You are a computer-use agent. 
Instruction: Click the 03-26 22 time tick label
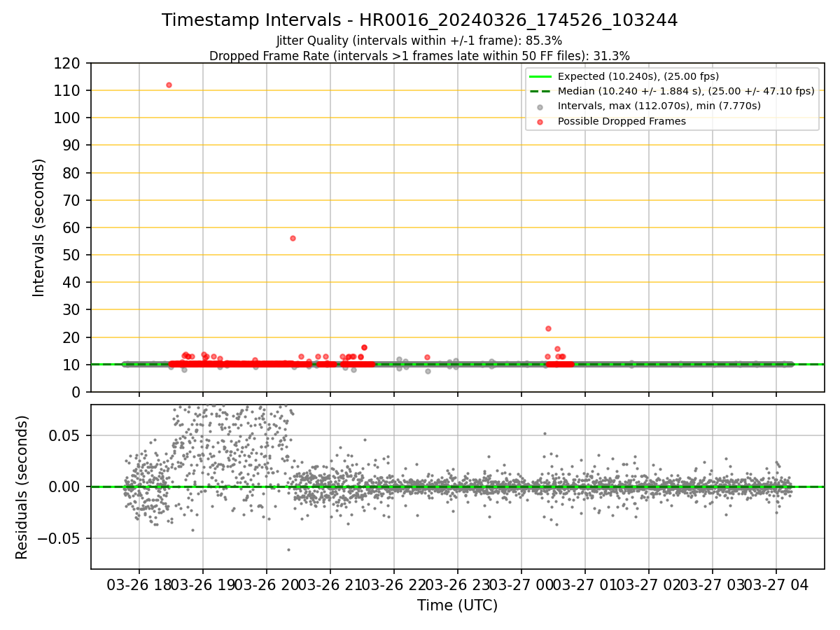[393, 584]
